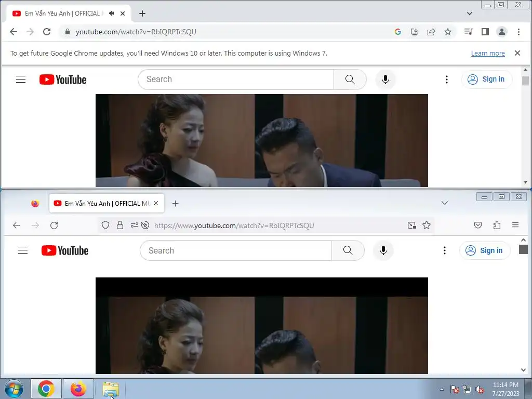532x399 pixels.
Task: Select Chrome tab 'Em Vẫn Yêu Anh'
Action: point(68,13)
